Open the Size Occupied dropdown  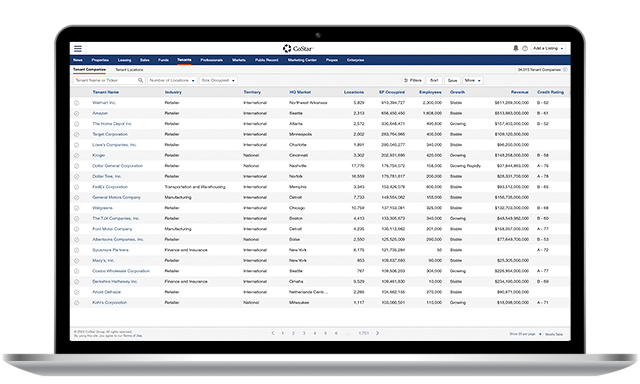pyautogui.click(x=218, y=80)
